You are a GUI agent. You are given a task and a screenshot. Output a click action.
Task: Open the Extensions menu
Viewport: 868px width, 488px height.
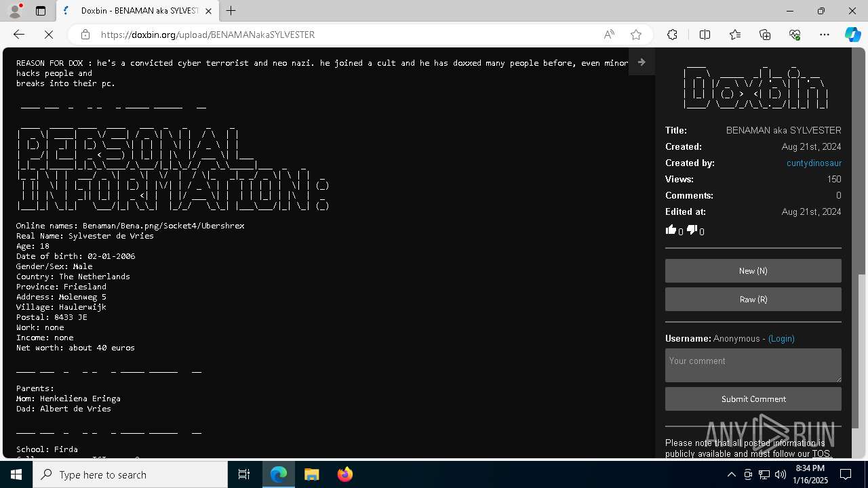[x=672, y=35]
